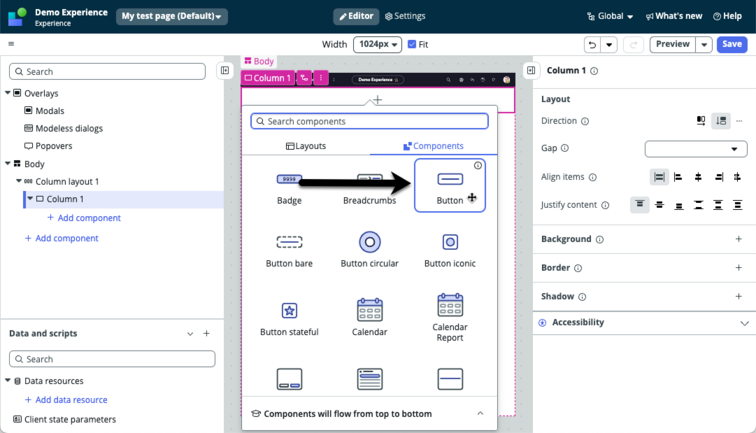Open the Help menu
The width and height of the screenshot is (756, 433).
point(728,16)
